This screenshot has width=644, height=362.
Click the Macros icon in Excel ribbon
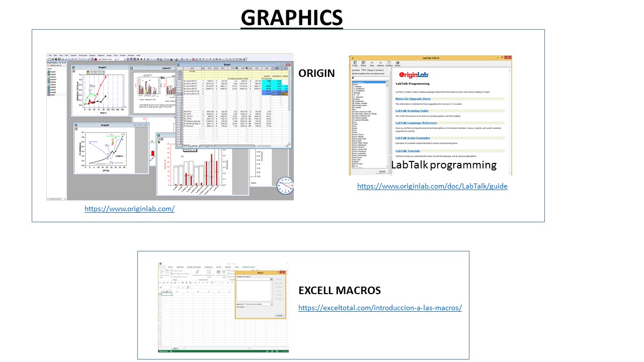coord(167,273)
